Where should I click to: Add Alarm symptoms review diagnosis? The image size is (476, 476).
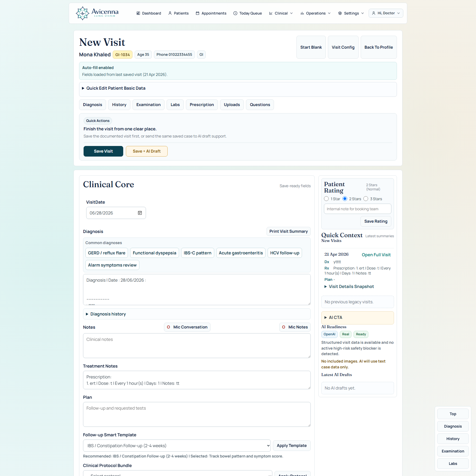point(112,265)
